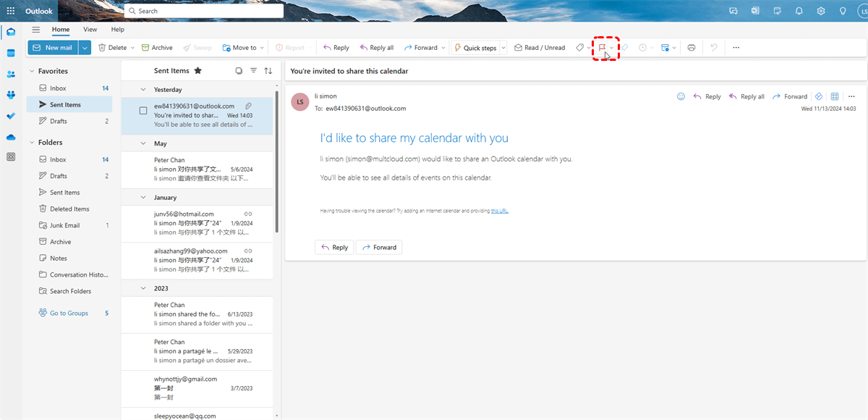Open the app launcher waffle icon
Viewport: 868px width, 420px height.
(x=11, y=11)
